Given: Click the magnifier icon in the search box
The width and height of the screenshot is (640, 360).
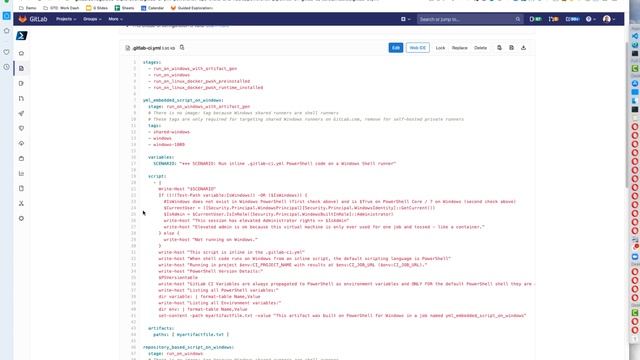Looking at the screenshot, I should [x=518, y=19].
